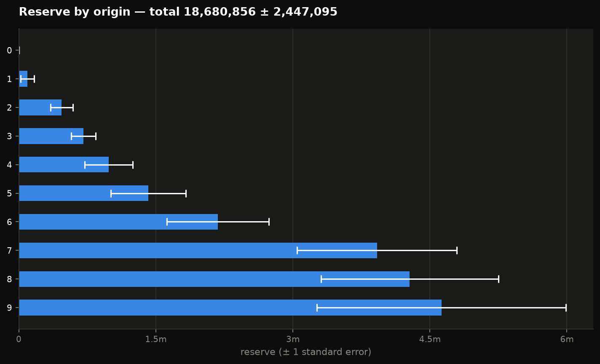Click origin label "1" on the vertical axis
600x364 pixels.
click(x=9, y=79)
